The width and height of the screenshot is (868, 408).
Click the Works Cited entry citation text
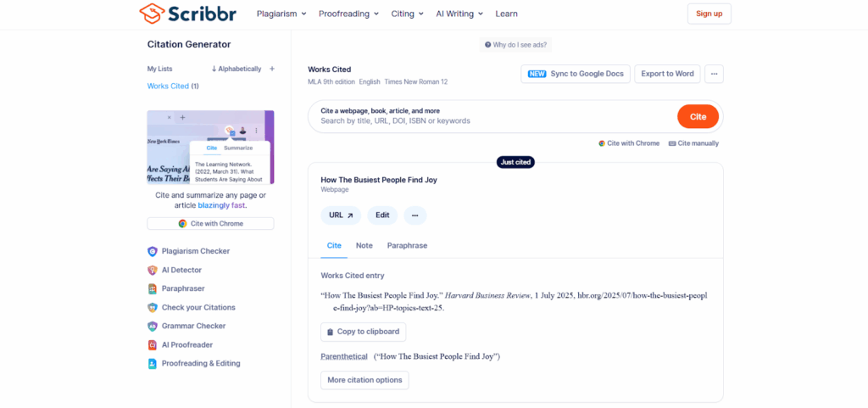(x=514, y=302)
